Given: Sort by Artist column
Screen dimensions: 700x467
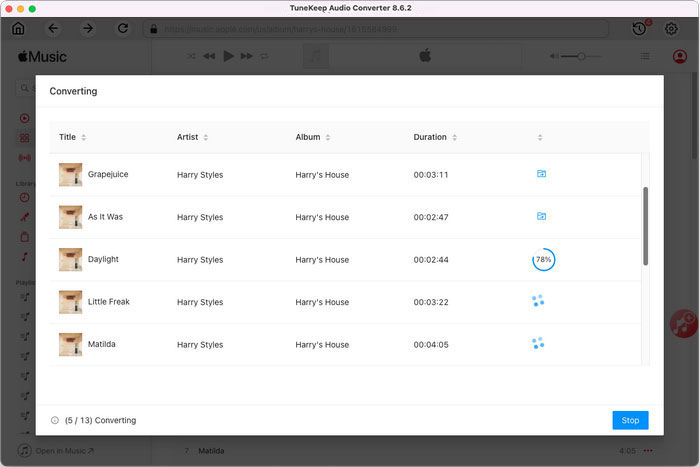Looking at the screenshot, I should point(206,138).
